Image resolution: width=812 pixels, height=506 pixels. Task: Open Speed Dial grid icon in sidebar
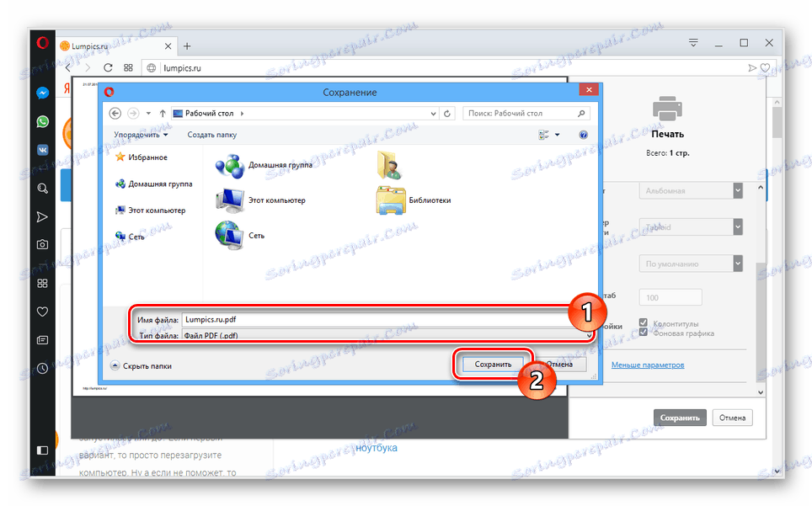pos(42,283)
